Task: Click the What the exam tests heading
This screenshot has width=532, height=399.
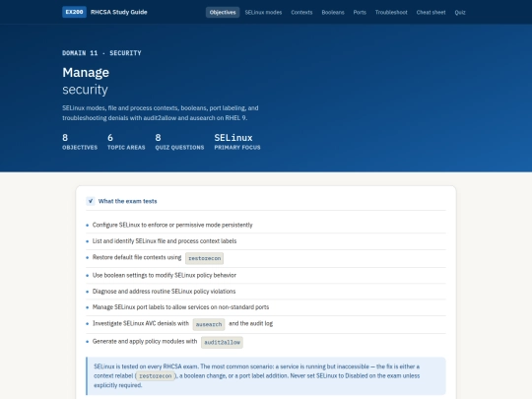Action: [127, 201]
